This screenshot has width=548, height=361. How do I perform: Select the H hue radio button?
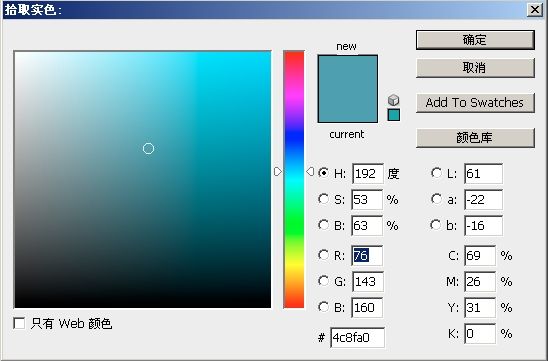coord(323,173)
